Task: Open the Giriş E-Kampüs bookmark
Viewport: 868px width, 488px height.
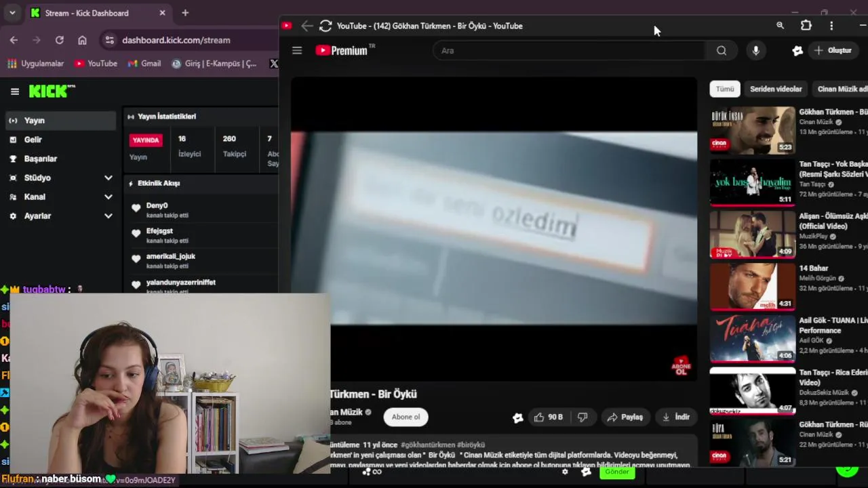Action: (x=214, y=64)
